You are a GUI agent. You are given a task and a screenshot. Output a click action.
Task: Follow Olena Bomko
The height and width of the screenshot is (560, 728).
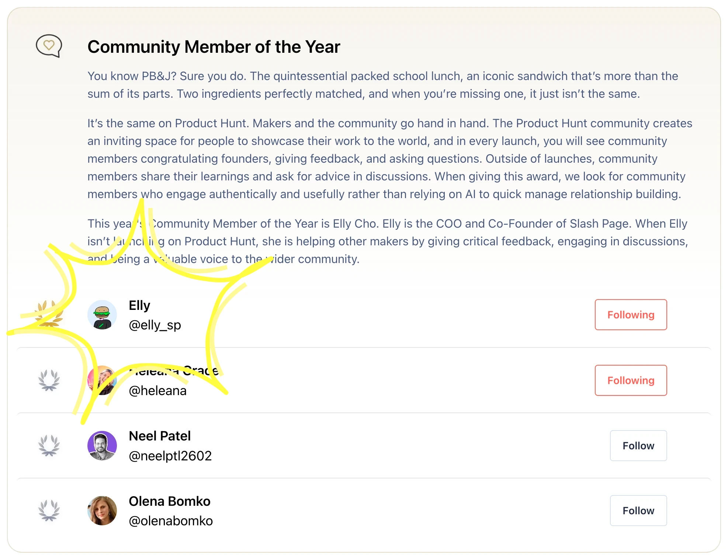(x=638, y=511)
